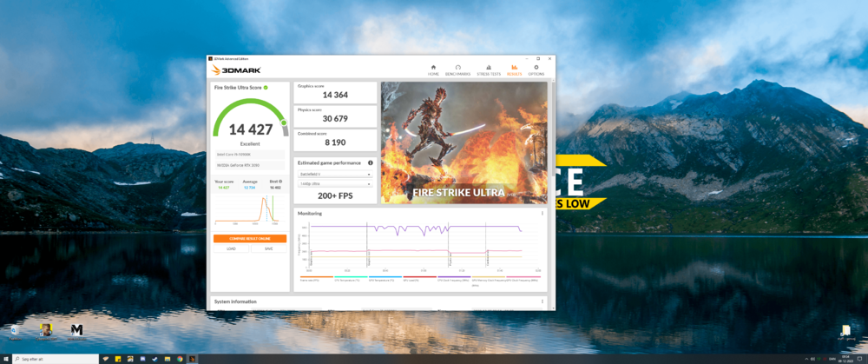Open the Options gear
Image resolution: width=868 pixels, height=364 pixels.
pyautogui.click(x=536, y=69)
